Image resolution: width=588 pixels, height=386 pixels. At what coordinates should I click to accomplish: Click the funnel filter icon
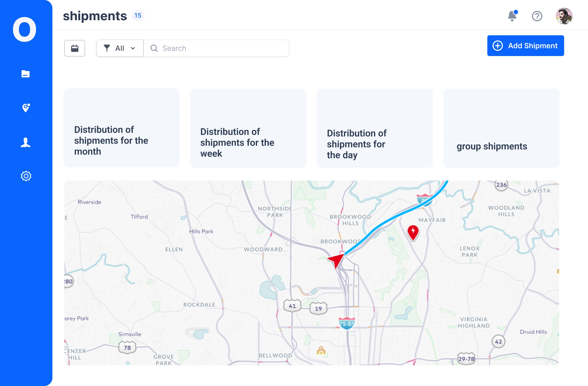[x=107, y=48]
